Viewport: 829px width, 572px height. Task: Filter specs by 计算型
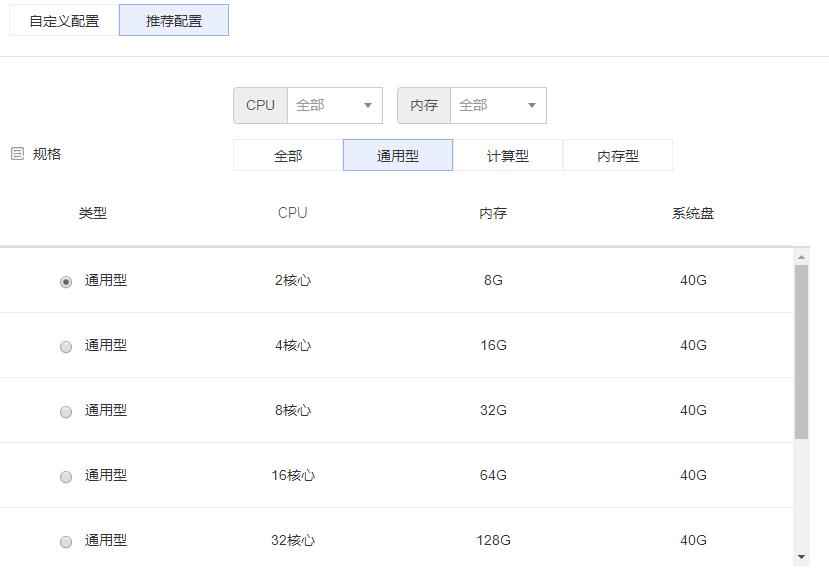pyautogui.click(x=508, y=156)
